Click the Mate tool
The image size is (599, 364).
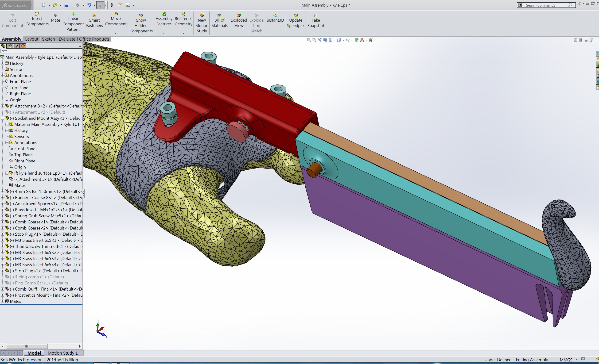[x=55, y=18]
